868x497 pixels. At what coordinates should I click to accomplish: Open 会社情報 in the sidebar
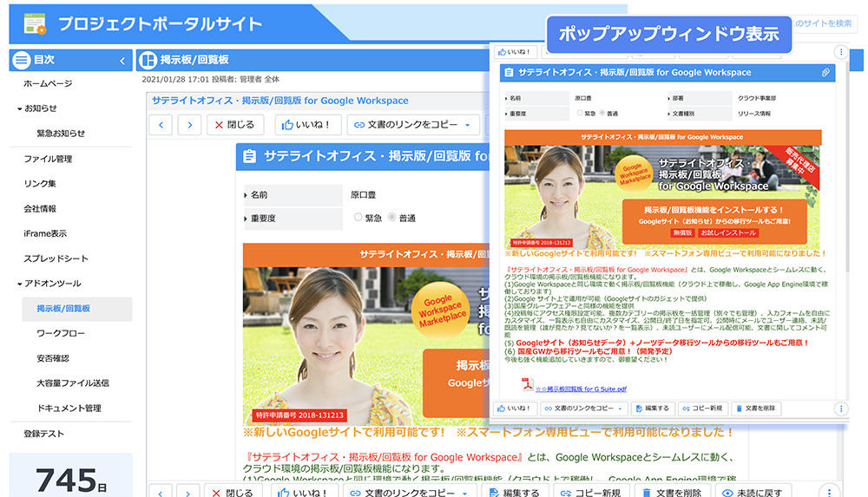click(x=39, y=209)
